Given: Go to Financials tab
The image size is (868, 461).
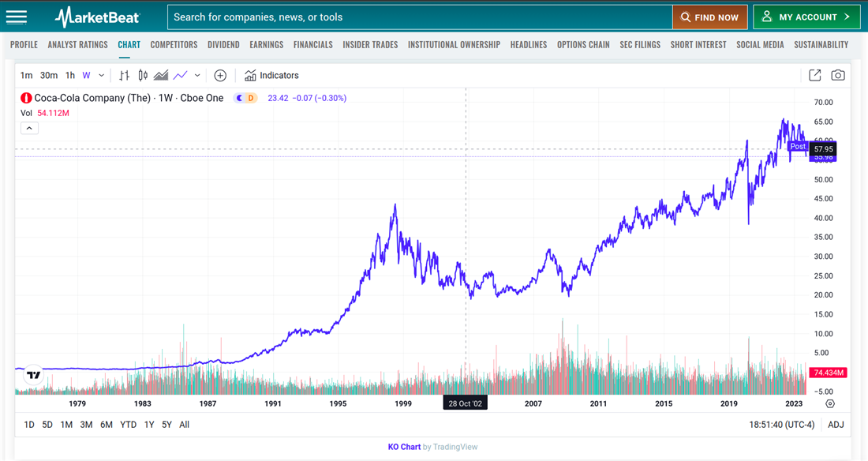Looking at the screenshot, I should [312, 45].
